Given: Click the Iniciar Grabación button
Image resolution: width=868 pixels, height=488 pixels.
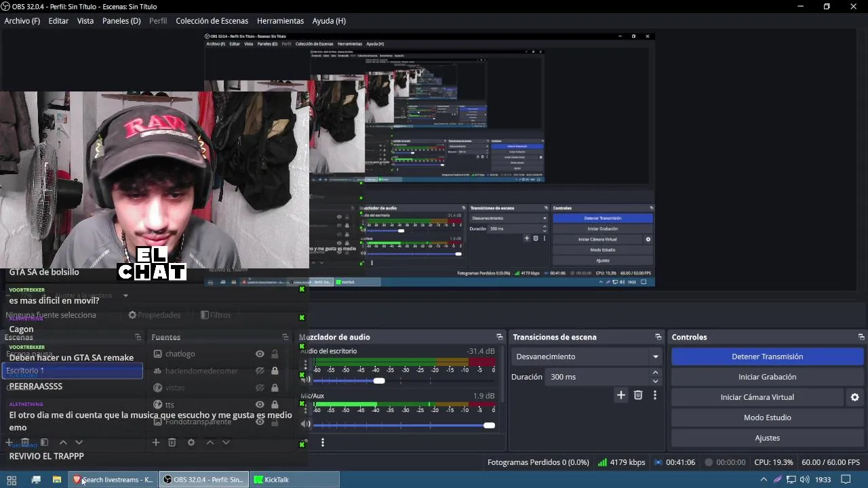Looking at the screenshot, I should coord(767,377).
